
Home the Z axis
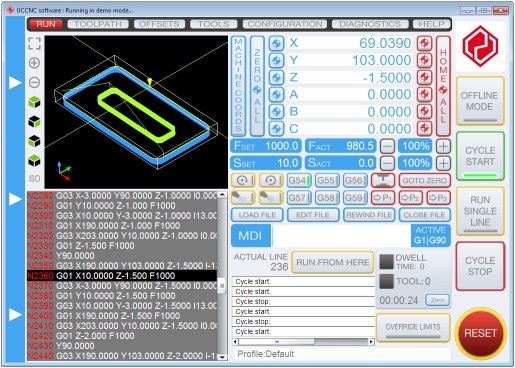coord(424,77)
